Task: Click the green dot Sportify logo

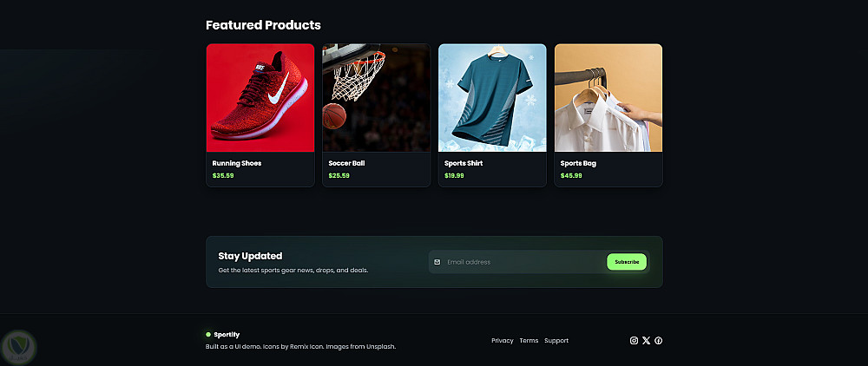Action: click(x=208, y=334)
